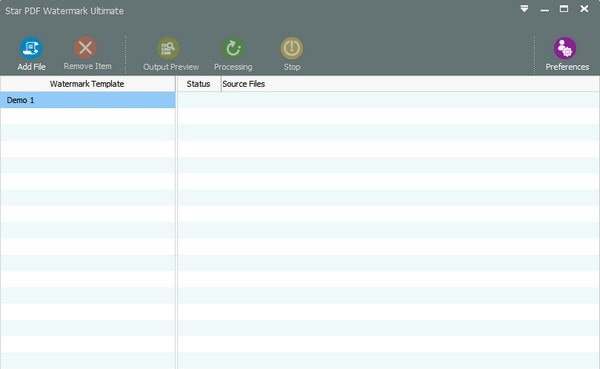Image resolution: width=600 pixels, height=369 pixels.
Task: Click the Remove Item icon
Action: (85, 48)
